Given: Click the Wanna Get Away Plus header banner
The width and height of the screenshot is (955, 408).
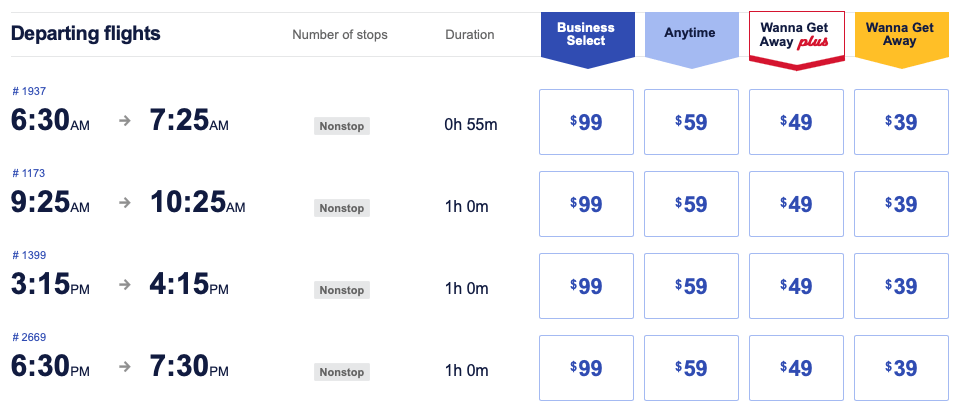Looking at the screenshot, I should [x=797, y=38].
